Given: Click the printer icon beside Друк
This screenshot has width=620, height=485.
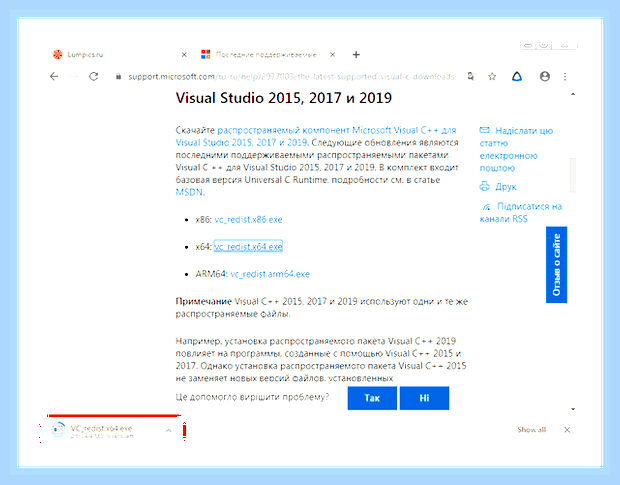Looking at the screenshot, I should [x=484, y=186].
